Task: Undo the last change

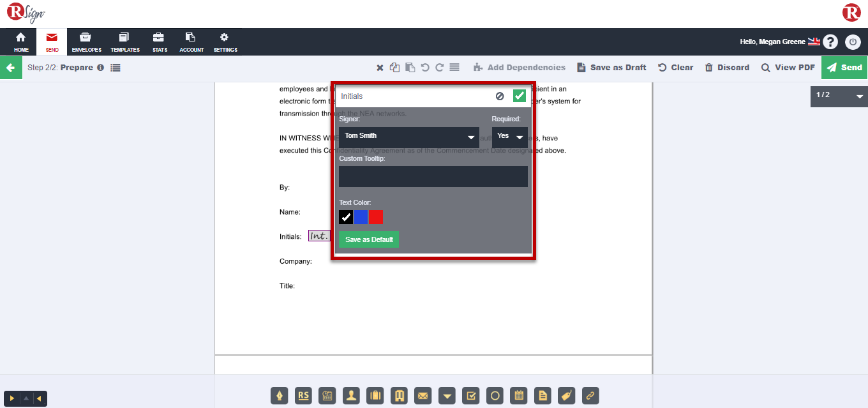Action: (425, 67)
